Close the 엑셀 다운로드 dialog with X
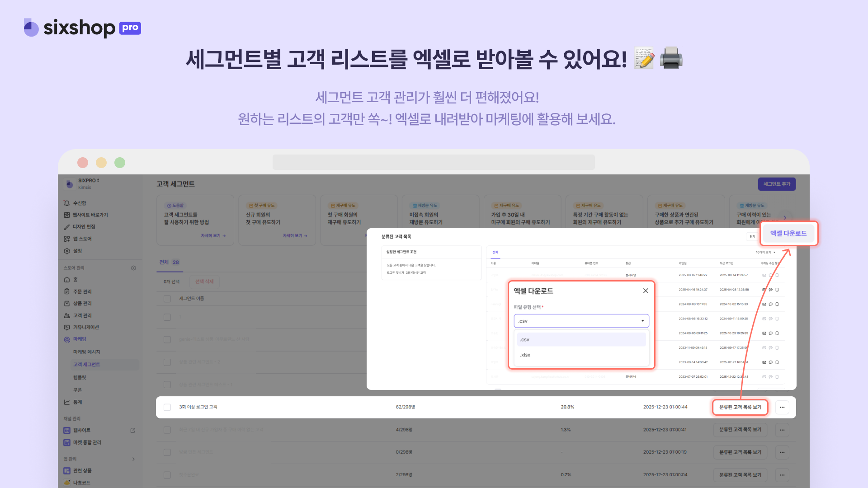This screenshot has height=488, width=868. point(646,291)
